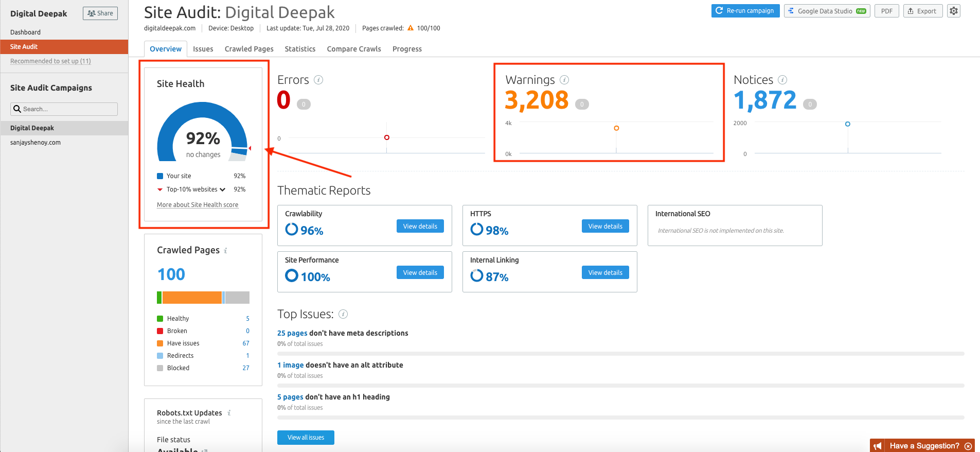Click the Site Performance progress circle icon

coord(292,275)
